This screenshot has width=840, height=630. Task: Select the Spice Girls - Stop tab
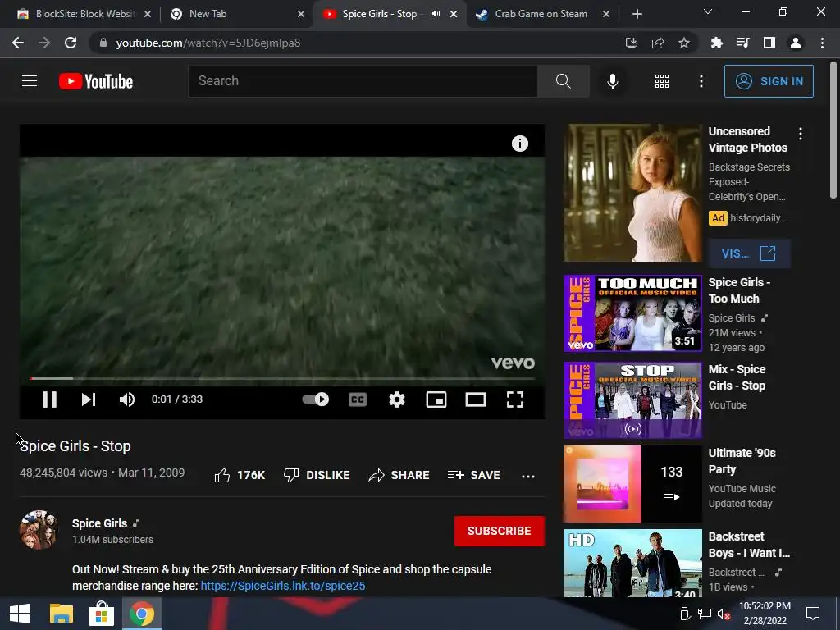click(379, 14)
